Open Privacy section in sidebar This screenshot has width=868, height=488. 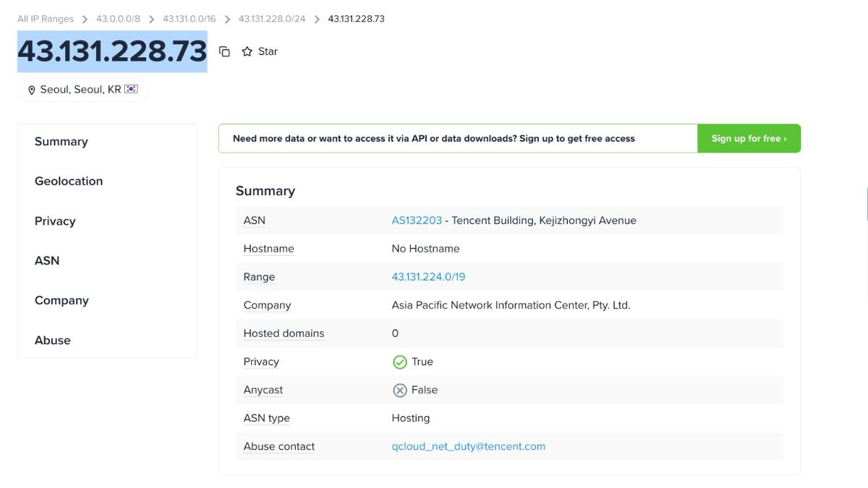pyautogui.click(x=55, y=221)
